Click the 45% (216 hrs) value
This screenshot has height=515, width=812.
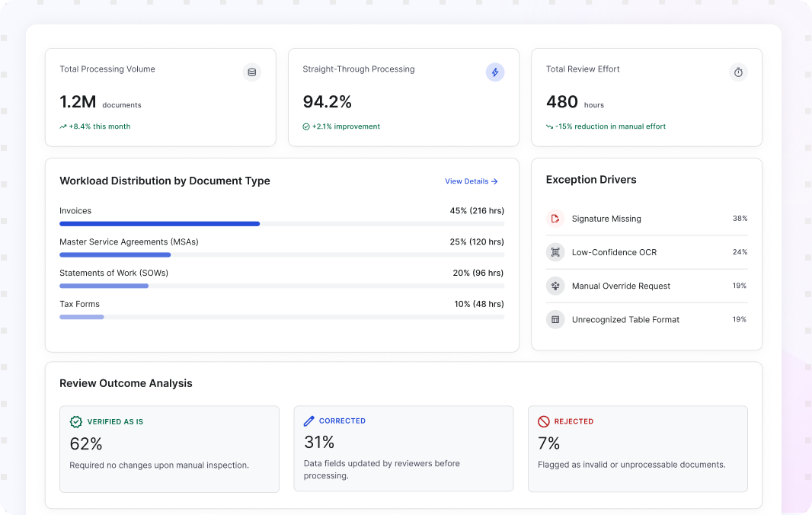[x=477, y=211]
